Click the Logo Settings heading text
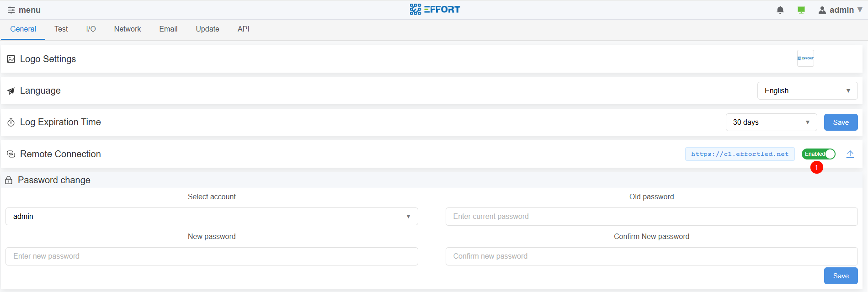This screenshot has height=292, width=868. click(x=48, y=59)
